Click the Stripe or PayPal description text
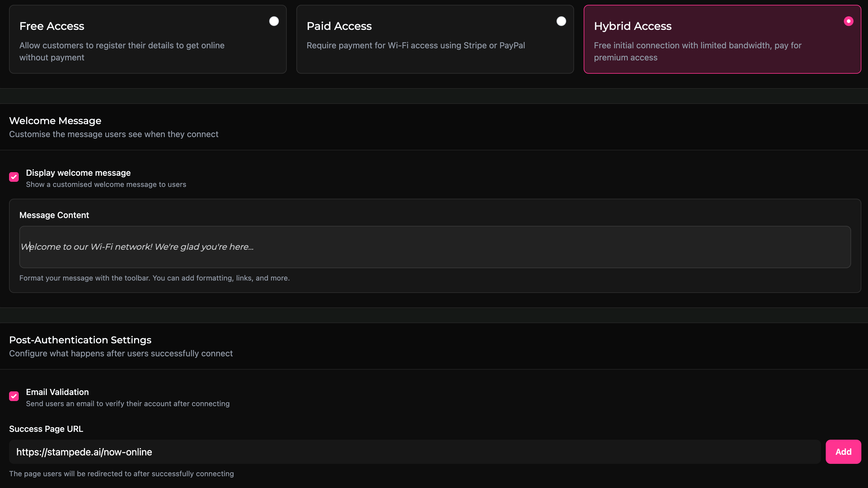 click(416, 46)
